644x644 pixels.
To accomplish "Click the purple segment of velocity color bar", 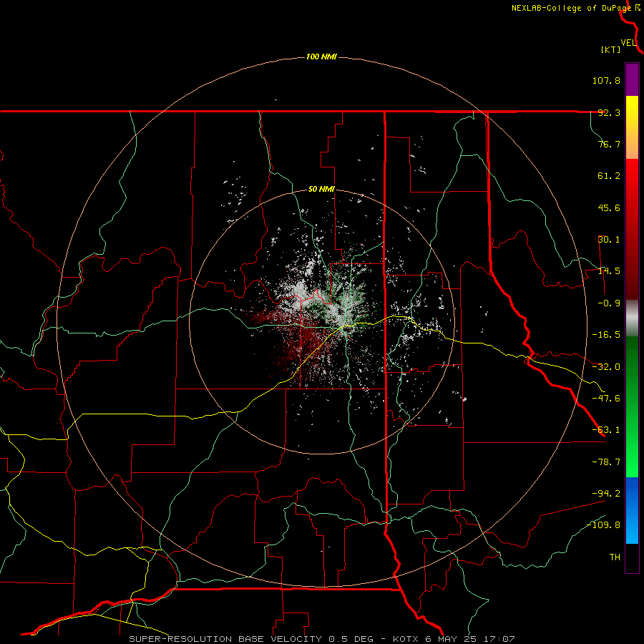I will pos(632,79).
